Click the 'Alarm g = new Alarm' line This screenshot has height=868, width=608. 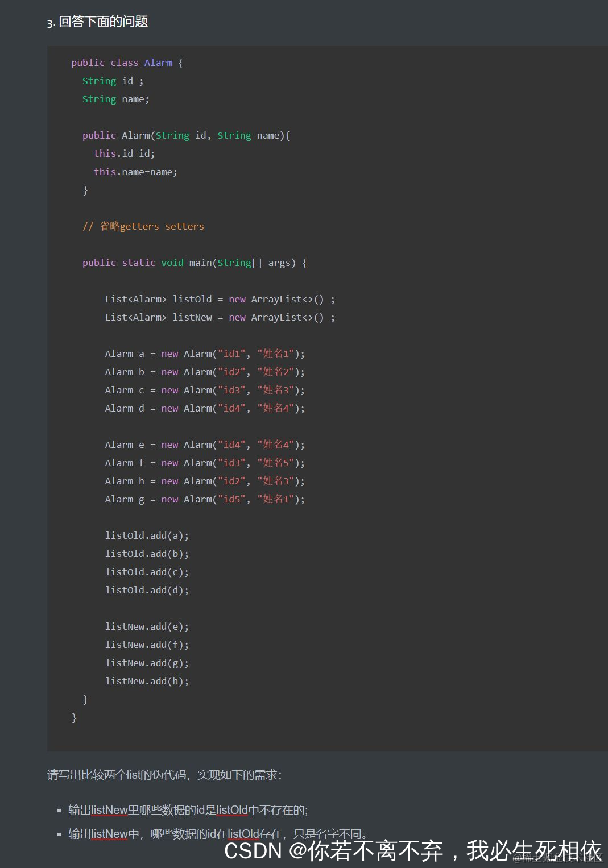point(205,499)
